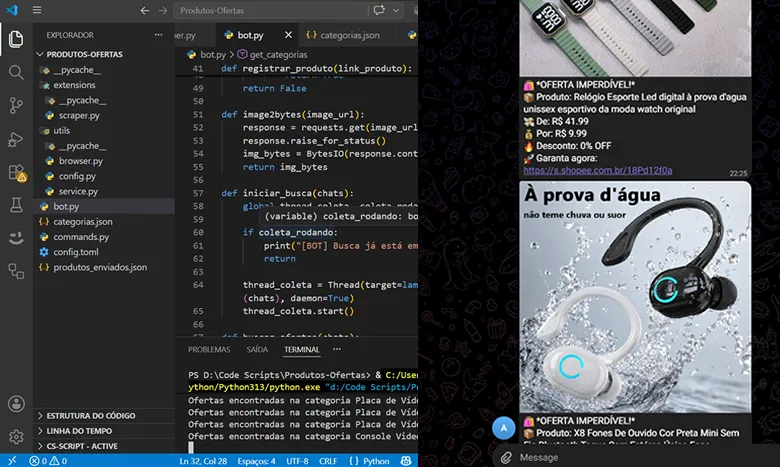Switch to the categorias.json tab
Screen dimensions: 780x467
click(343, 35)
